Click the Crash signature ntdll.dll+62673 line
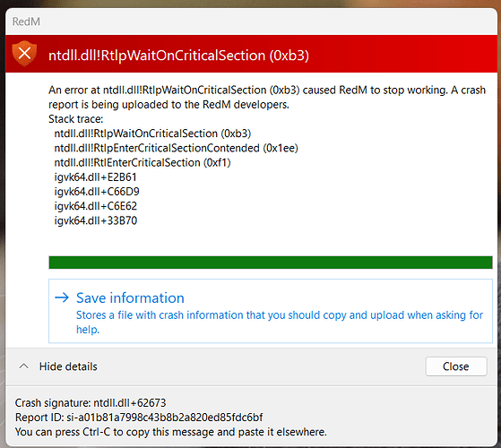This screenshot has width=501, height=448. pos(91,402)
